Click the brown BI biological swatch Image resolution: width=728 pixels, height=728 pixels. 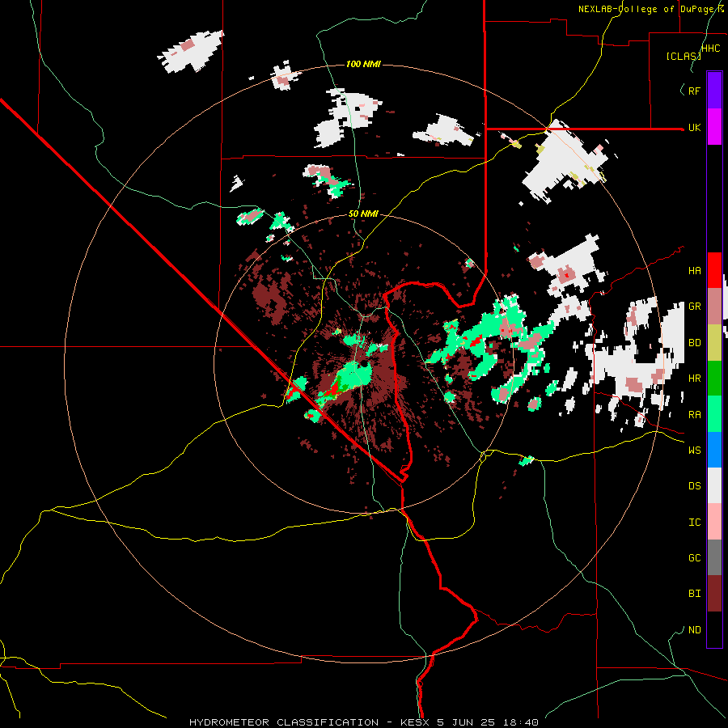coord(714,594)
